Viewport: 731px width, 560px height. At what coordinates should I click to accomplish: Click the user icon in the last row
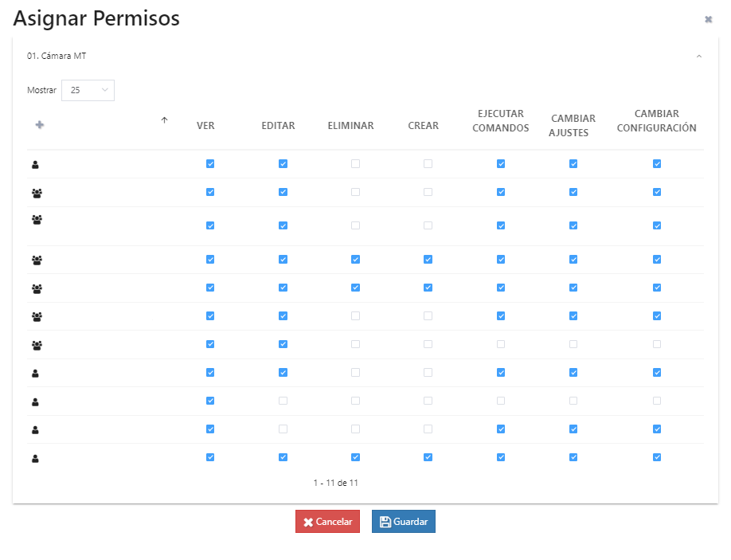(35, 458)
